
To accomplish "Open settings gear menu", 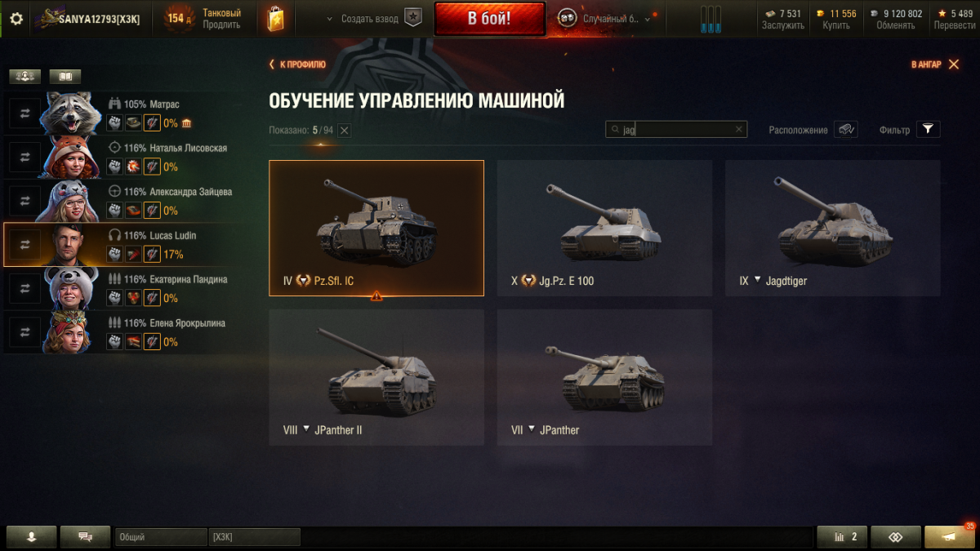I will 16,19.
